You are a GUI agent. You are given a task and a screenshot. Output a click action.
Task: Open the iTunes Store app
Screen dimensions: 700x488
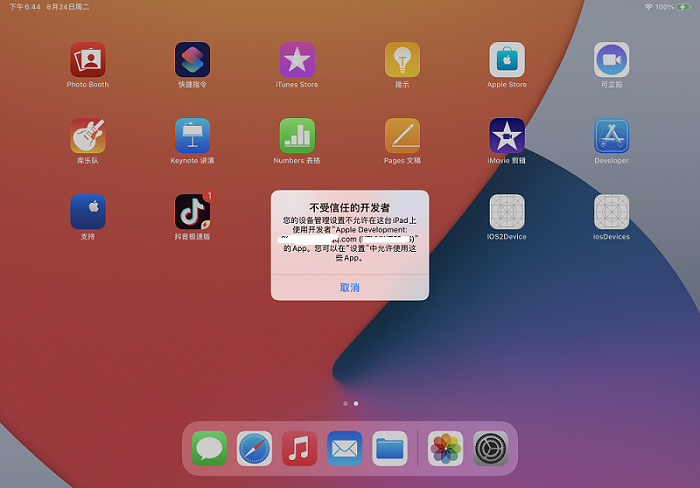coord(297,60)
